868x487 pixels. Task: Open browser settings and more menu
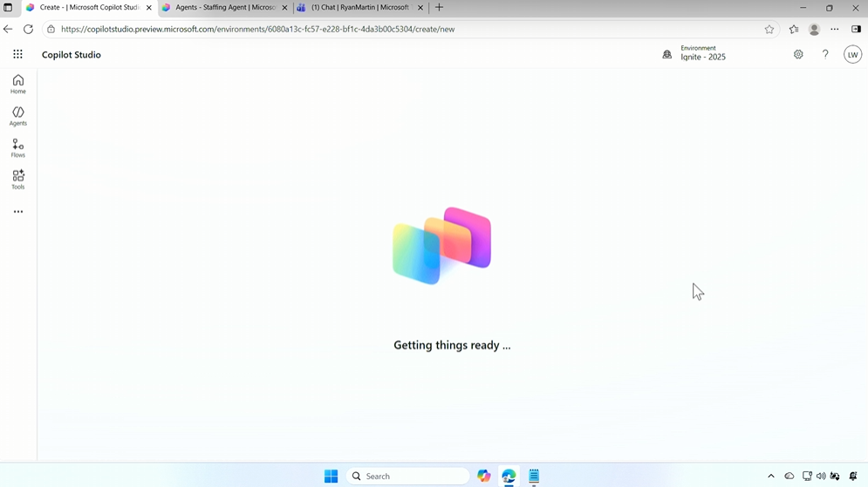[x=834, y=30]
